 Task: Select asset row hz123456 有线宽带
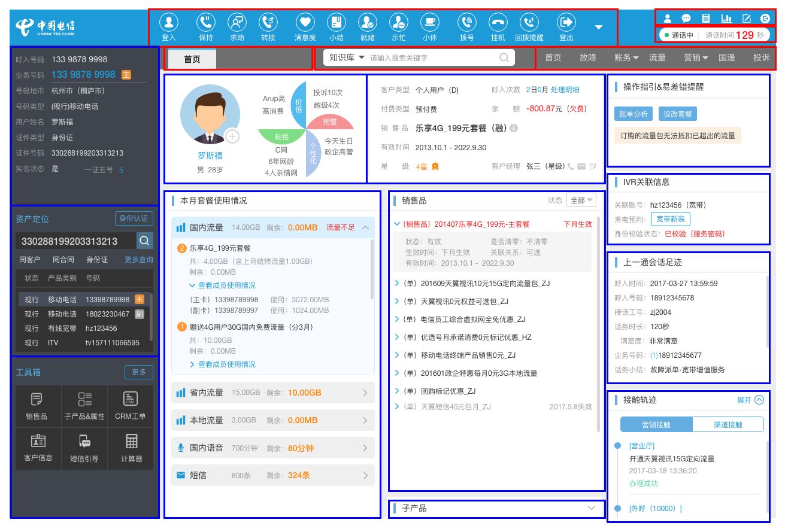84,329
